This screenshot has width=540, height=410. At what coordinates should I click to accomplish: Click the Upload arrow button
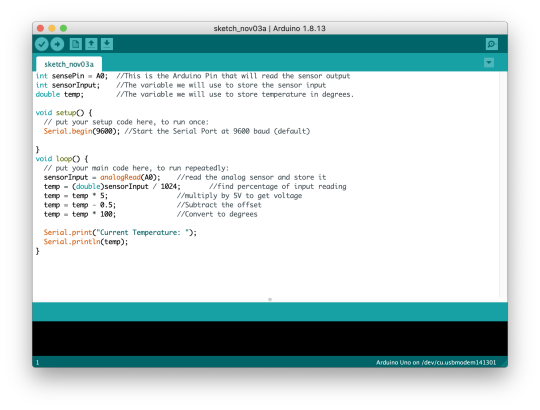click(58, 44)
